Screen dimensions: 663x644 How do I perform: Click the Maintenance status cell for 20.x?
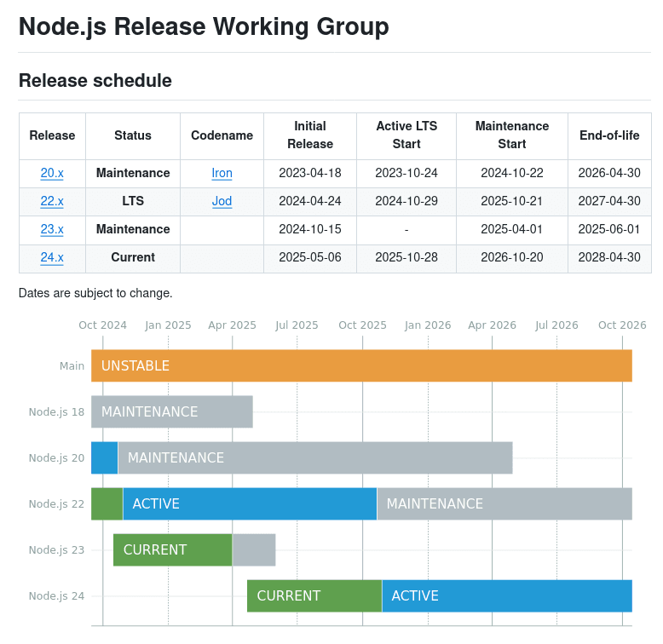click(133, 173)
